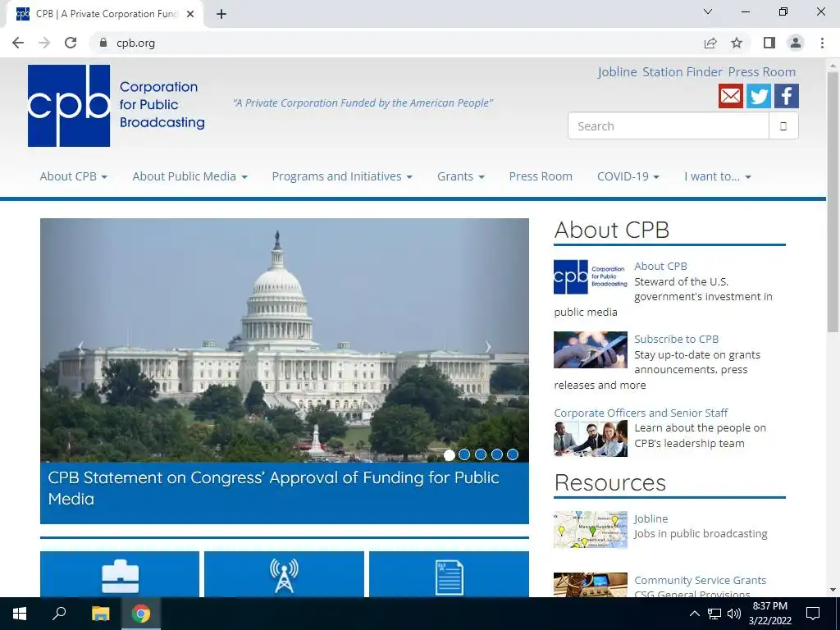Reload the cpb.org page
This screenshot has width=840, height=630.
[71, 43]
